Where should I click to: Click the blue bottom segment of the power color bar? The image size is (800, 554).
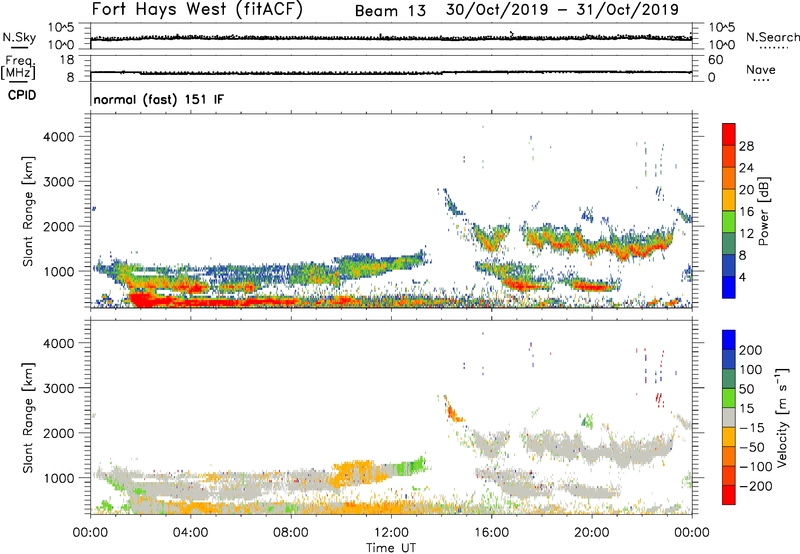729,287
